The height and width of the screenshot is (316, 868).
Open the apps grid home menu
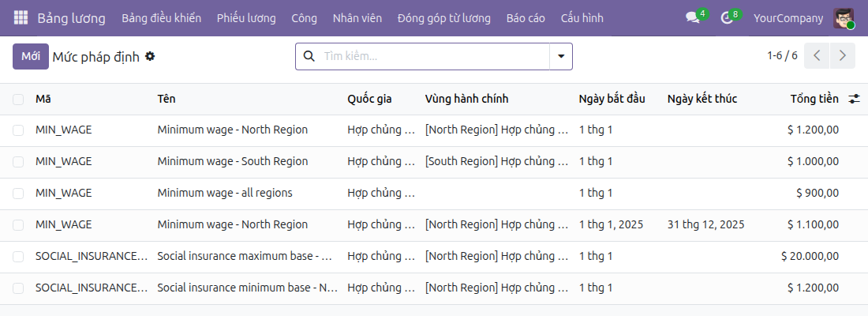tap(21, 17)
